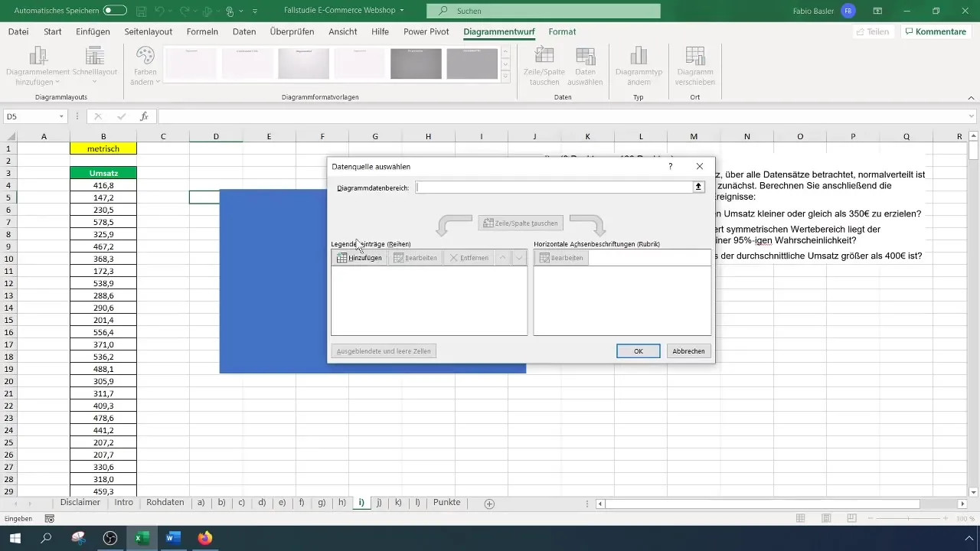Open Diagrammelement hinzufügen dropdown
Image resolution: width=980 pixels, height=551 pixels.
click(x=38, y=67)
